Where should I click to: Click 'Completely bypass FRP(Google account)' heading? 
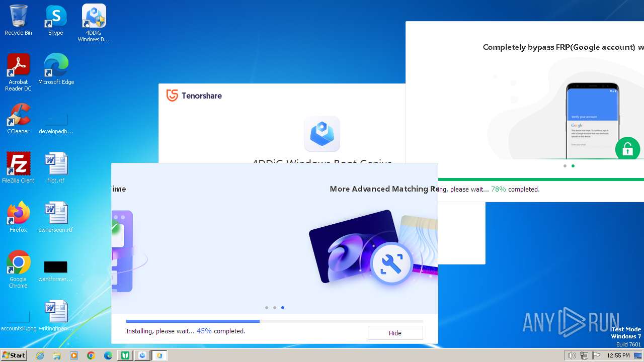[x=563, y=47]
